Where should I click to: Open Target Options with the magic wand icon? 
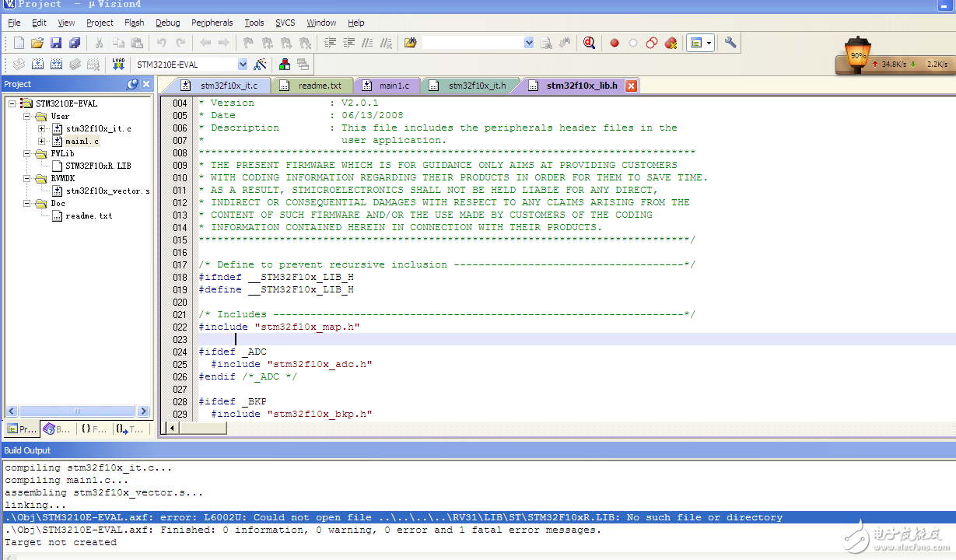[260, 65]
